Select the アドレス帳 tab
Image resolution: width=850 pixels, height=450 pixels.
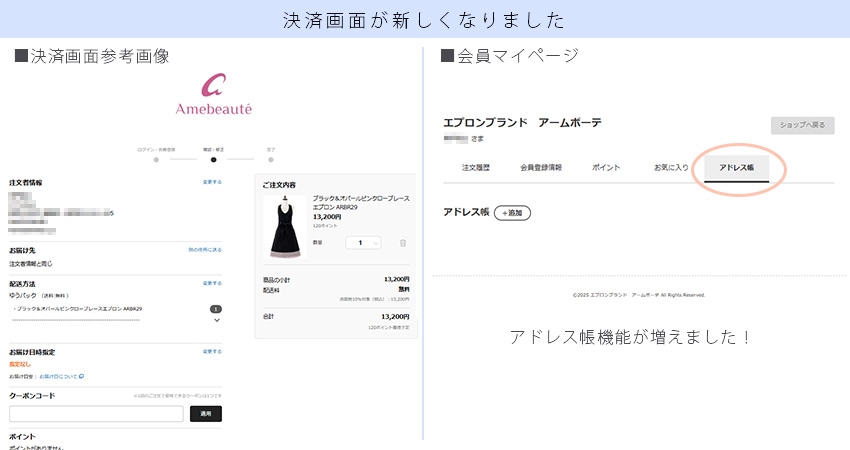pos(736,167)
